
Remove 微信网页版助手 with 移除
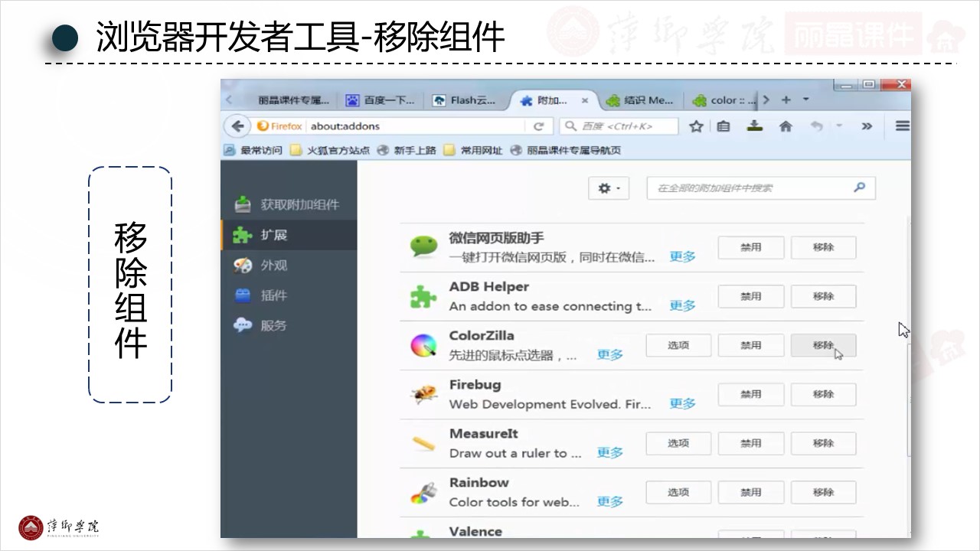[824, 247]
